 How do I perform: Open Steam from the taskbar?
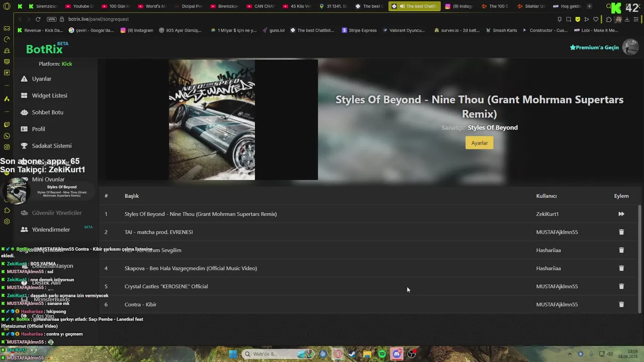tap(353, 354)
